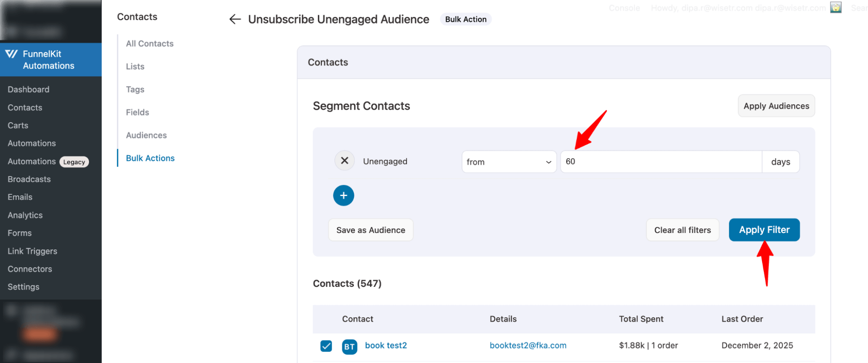
Task: Switch to Lists tab
Action: pyautogui.click(x=135, y=67)
